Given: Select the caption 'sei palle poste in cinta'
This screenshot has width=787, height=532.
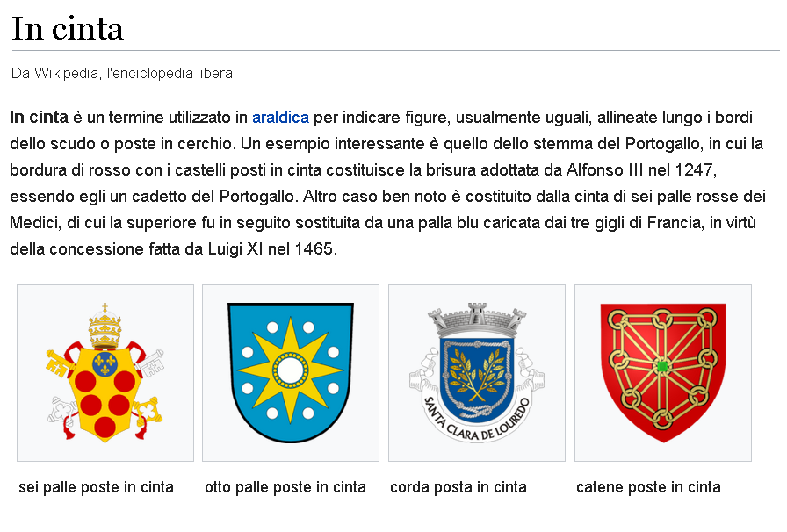Looking at the screenshot, I should click(96, 487).
